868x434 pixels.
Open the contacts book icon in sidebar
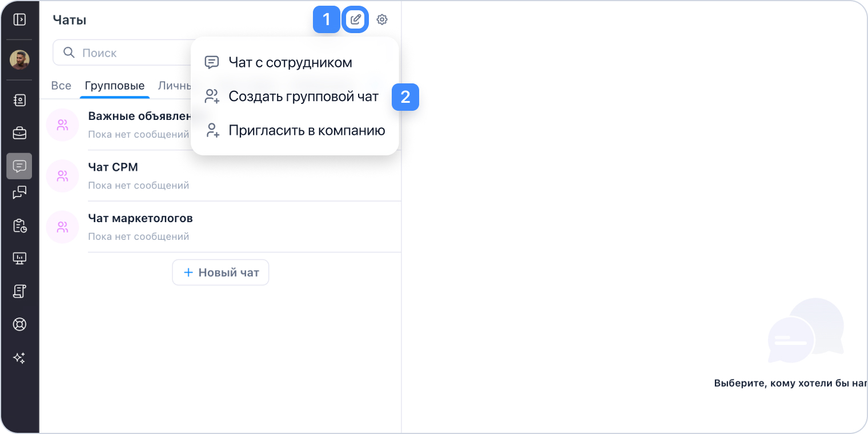pos(19,101)
